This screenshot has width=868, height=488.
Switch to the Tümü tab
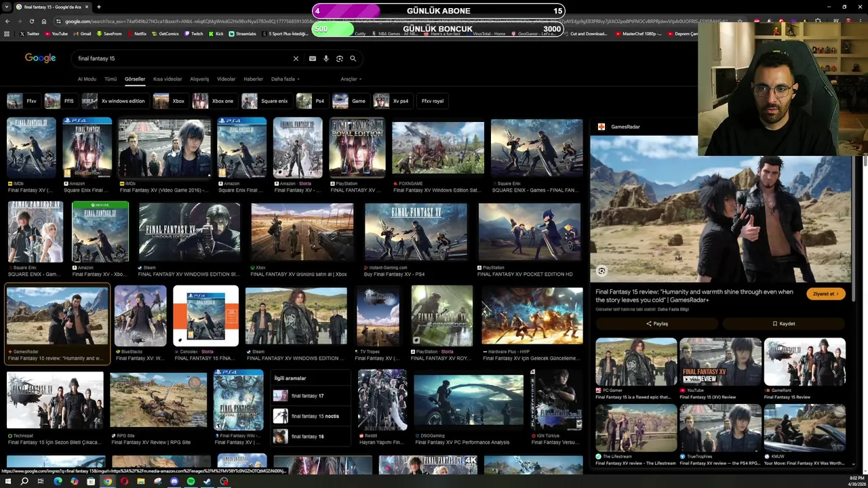coord(111,79)
